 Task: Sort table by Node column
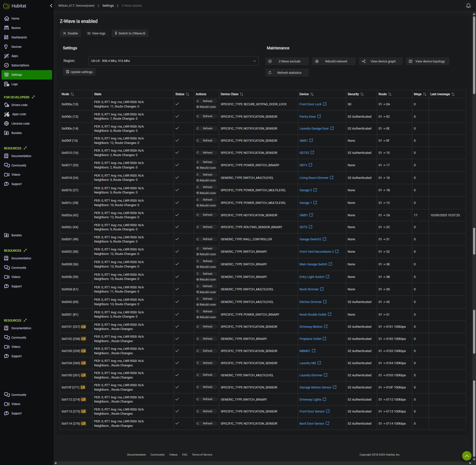[72, 94]
